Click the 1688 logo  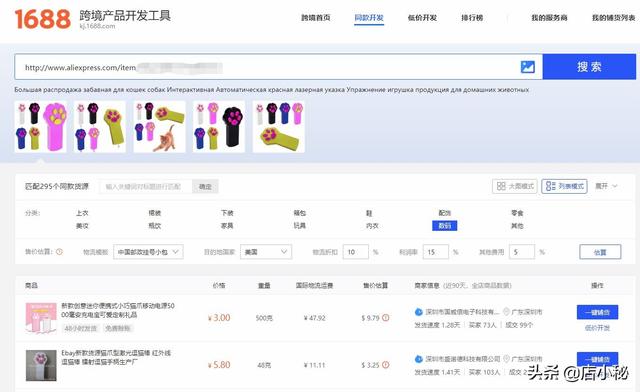pyautogui.click(x=42, y=19)
